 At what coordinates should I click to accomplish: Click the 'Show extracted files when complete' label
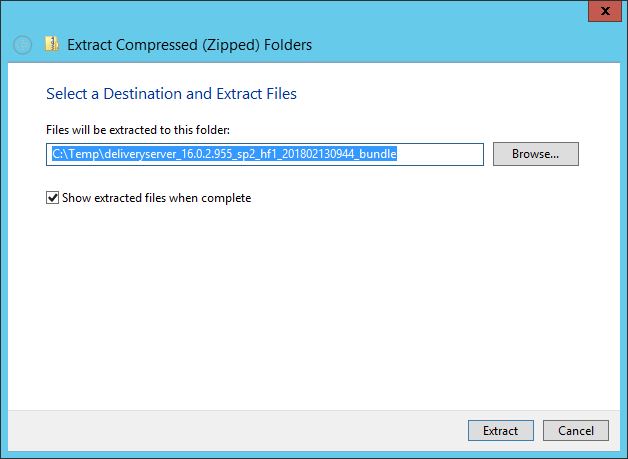[x=157, y=198]
